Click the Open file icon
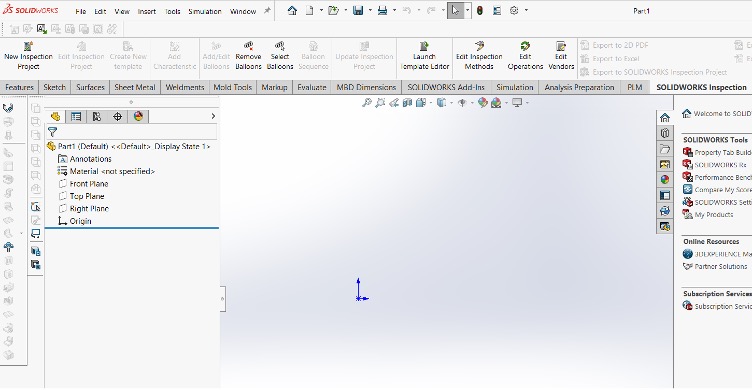755x390 pixels. tap(333, 11)
